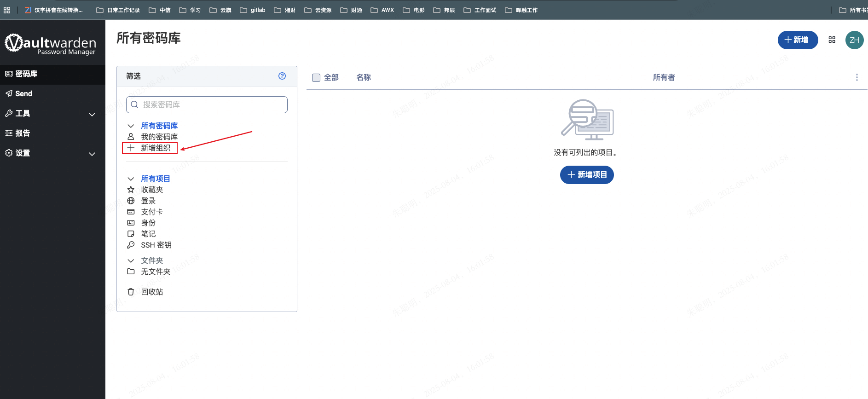Collapse the 所有密码库 tree section
Screen dimensions: 868x399
(x=131, y=126)
